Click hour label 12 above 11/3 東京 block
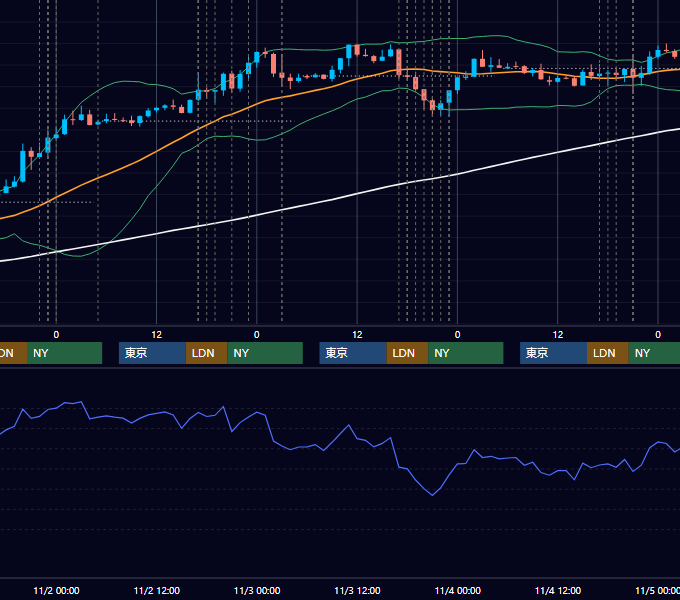The width and height of the screenshot is (680, 600). coord(357,335)
